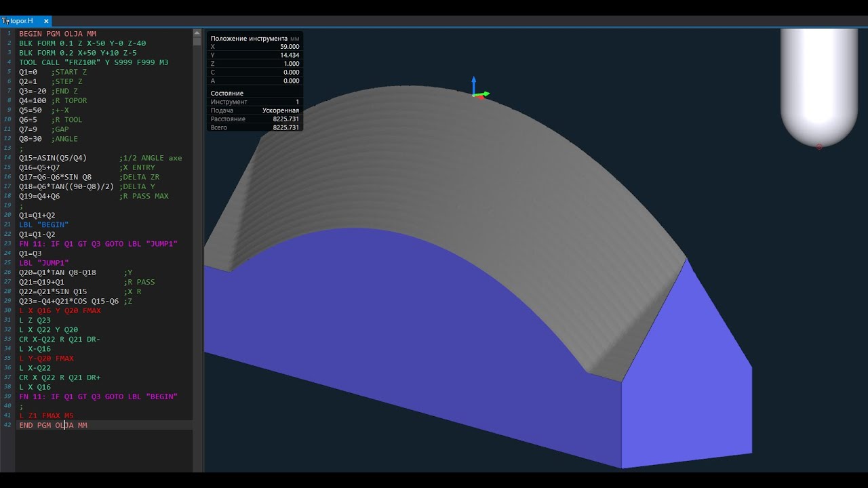
Task: Click line number 42 in the gutter
Action: coord(8,425)
